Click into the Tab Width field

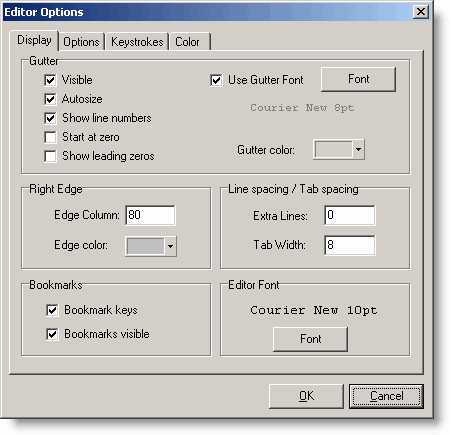(350, 245)
